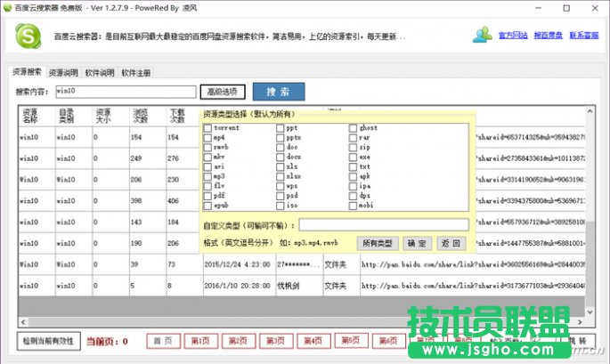Enable the exe checkbox
Screen dimensions: 610x364
353,158
